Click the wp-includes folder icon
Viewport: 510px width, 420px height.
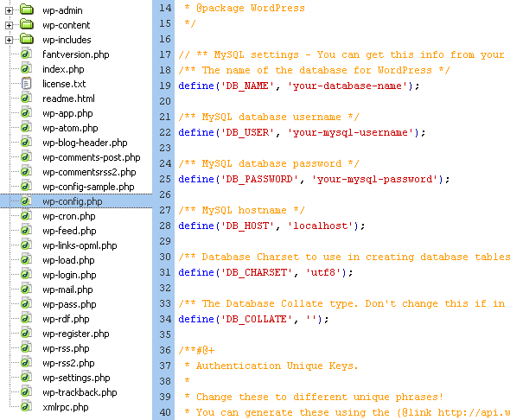pos(27,39)
